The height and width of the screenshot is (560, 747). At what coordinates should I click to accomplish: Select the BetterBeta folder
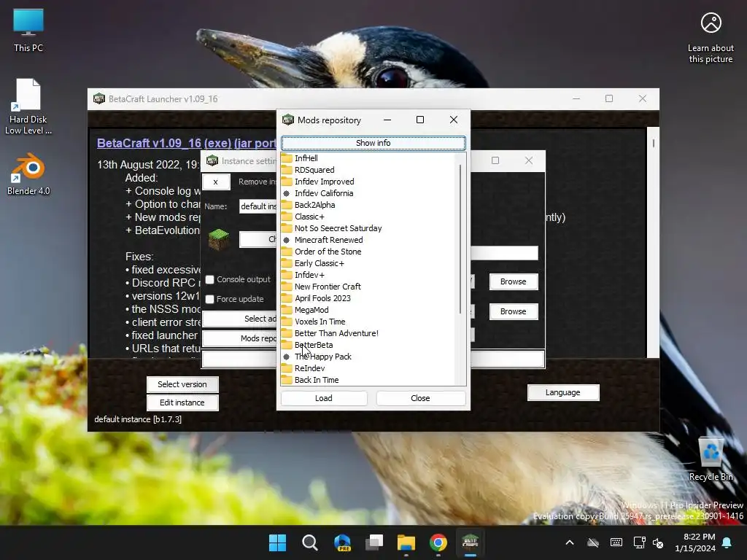click(x=314, y=345)
